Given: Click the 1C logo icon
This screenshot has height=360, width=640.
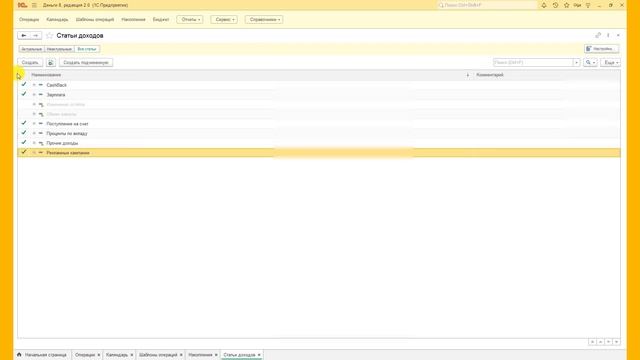Looking at the screenshot, I should [22, 5].
